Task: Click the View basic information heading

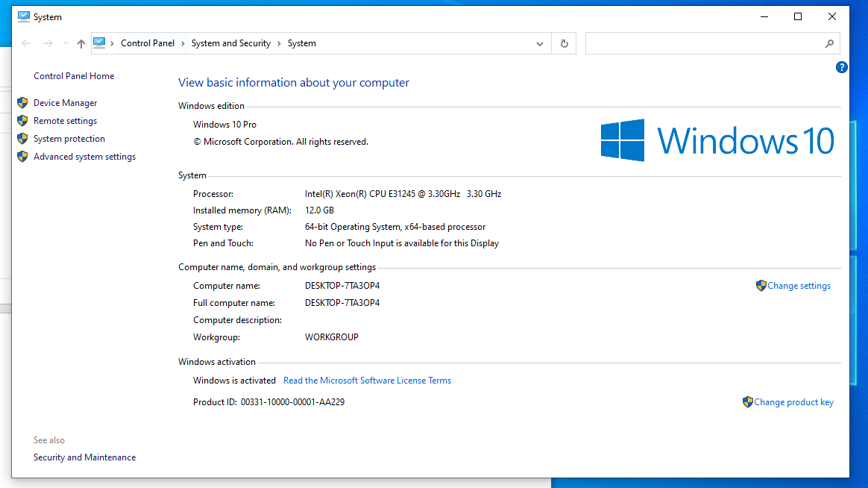Action: [x=293, y=83]
